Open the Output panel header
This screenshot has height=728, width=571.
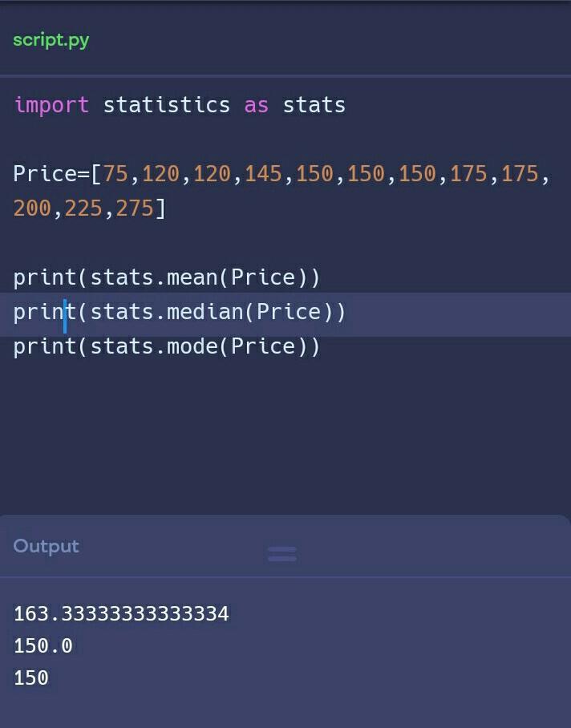point(47,546)
